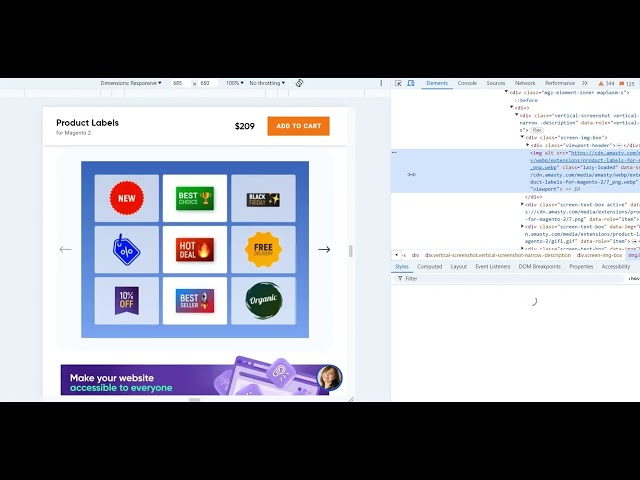Switch to the Sources tab
Image resolution: width=640 pixels, height=480 pixels.
pos(496,83)
